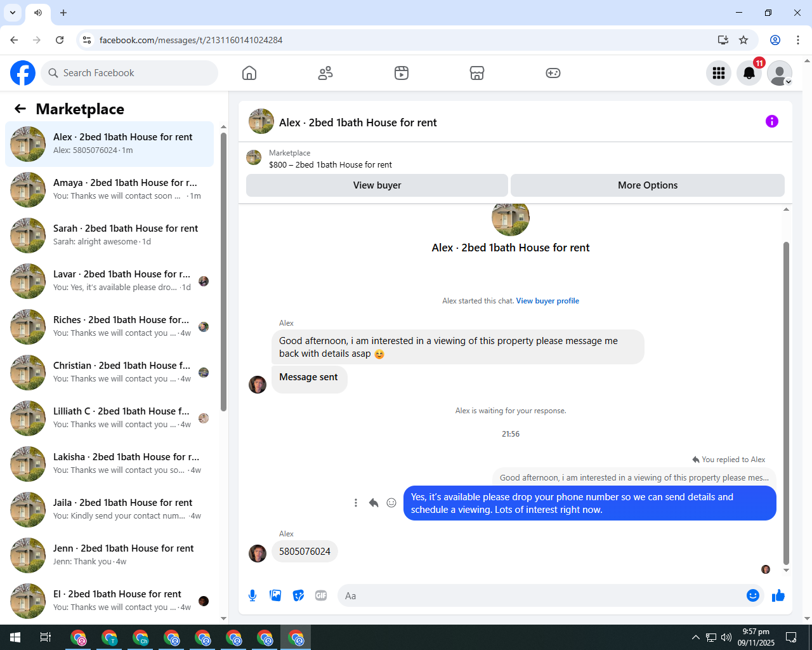Click the $800 – 2bed 1bath House listing

(331, 165)
